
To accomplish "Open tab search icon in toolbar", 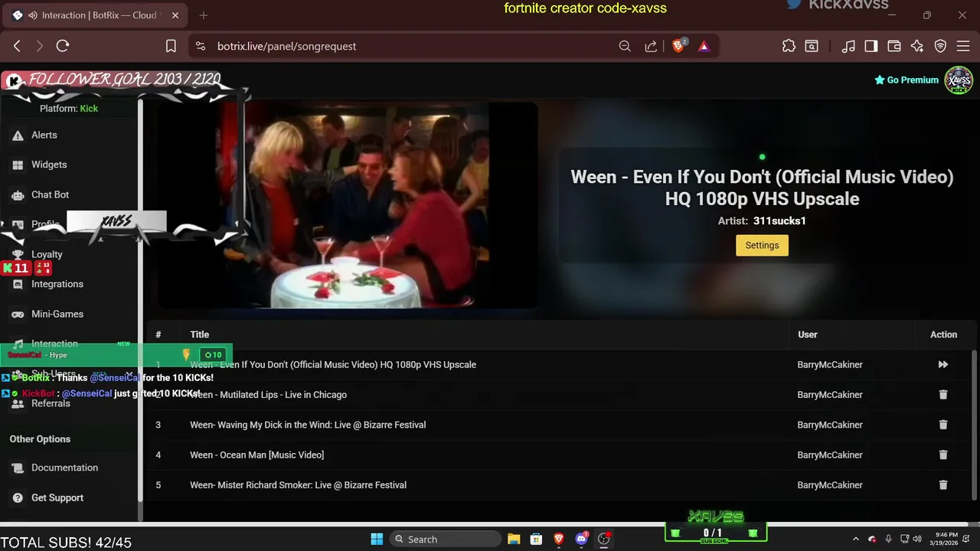I will 812,46.
